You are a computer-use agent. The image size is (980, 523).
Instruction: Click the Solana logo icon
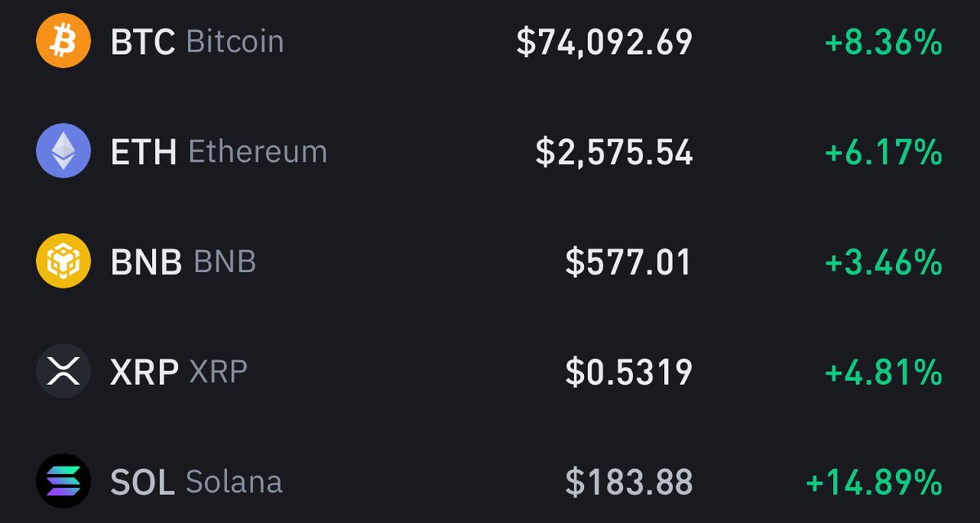pyautogui.click(x=63, y=481)
